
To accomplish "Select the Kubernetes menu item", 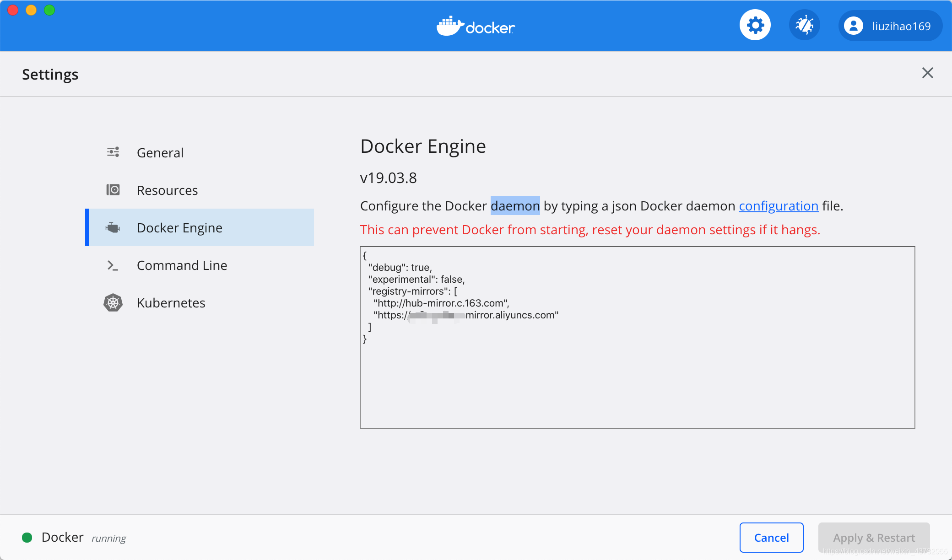I will point(171,302).
